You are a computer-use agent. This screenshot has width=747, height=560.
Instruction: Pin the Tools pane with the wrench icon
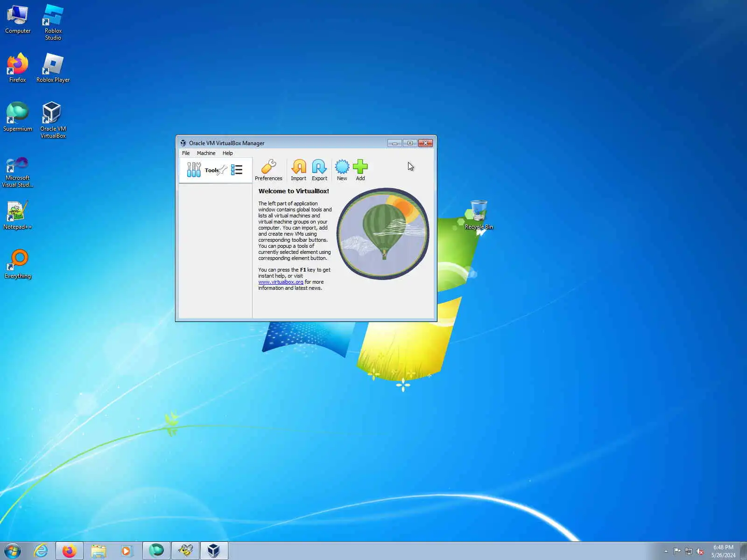(222, 170)
